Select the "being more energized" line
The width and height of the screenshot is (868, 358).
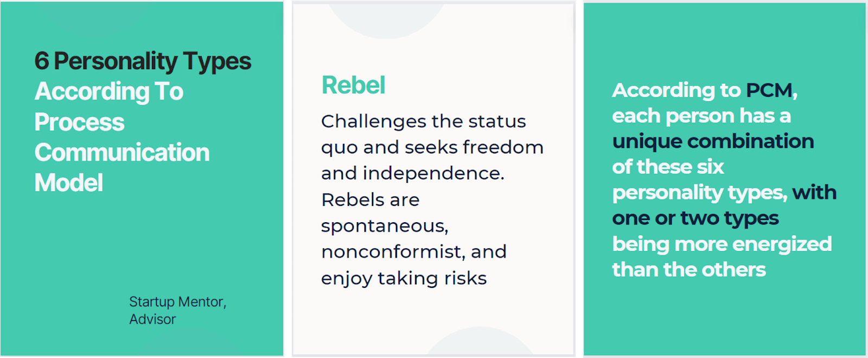(x=722, y=244)
